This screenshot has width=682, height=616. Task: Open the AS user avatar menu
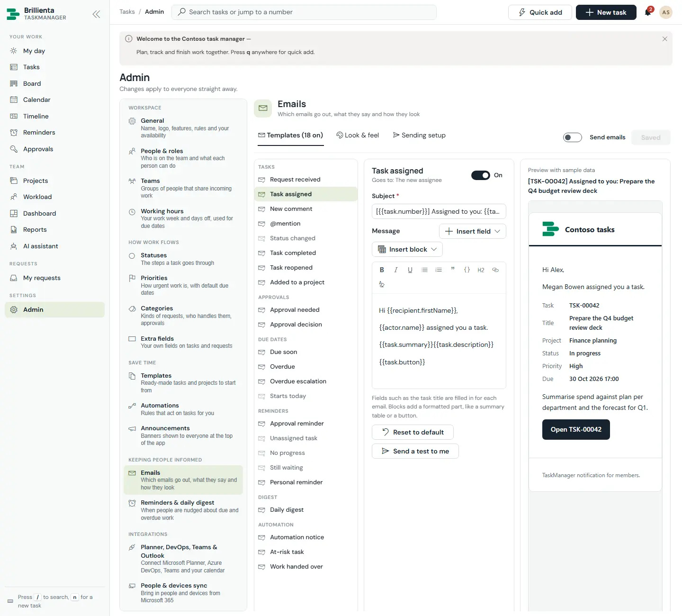[x=666, y=12]
